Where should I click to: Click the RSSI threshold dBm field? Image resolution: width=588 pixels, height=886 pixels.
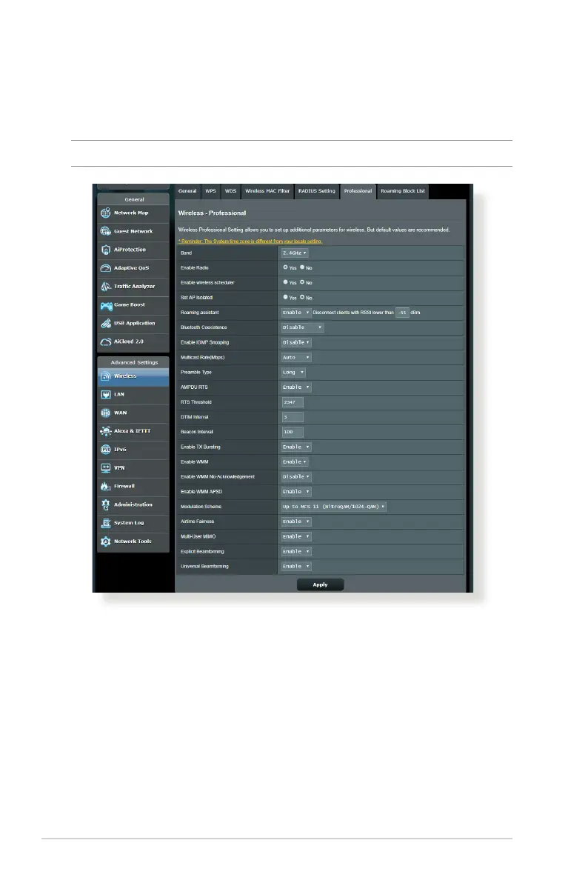point(402,313)
